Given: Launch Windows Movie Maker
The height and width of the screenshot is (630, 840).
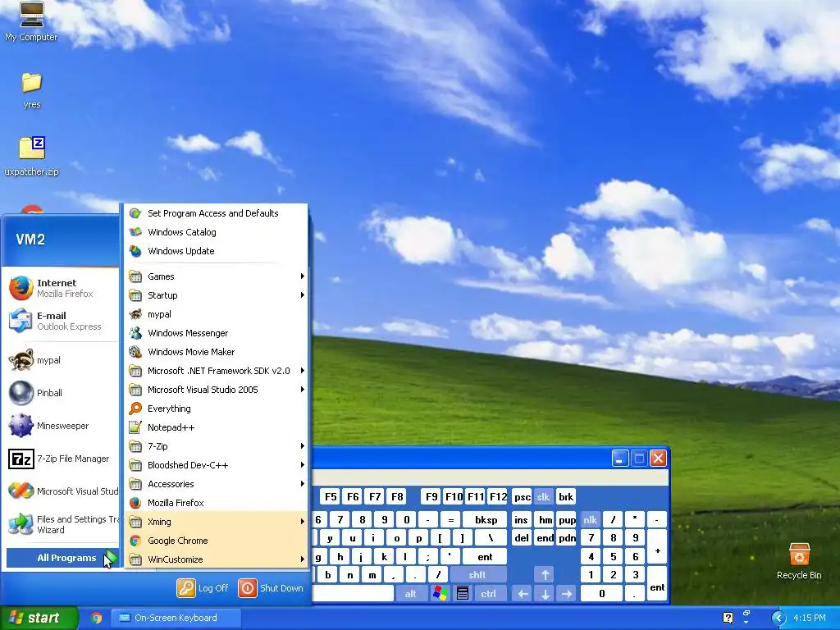Looking at the screenshot, I should coord(217,352).
